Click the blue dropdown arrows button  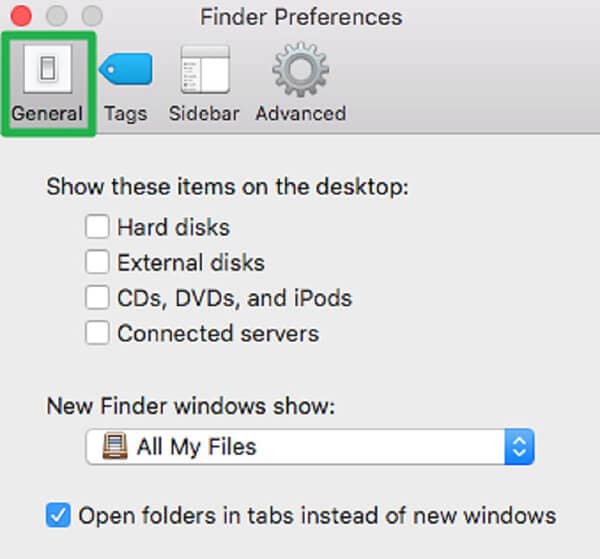click(x=520, y=446)
